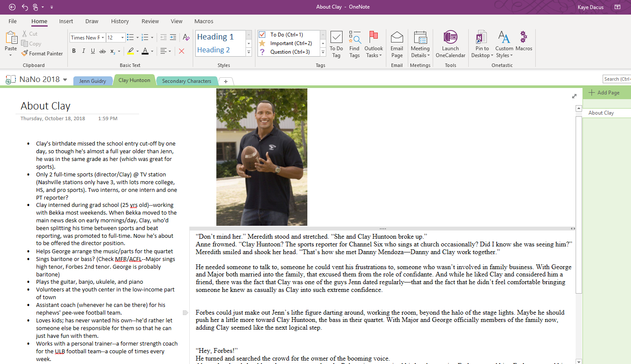The image size is (631, 364).
Task: Click the yellow text highlight color button
Action: point(130,51)
